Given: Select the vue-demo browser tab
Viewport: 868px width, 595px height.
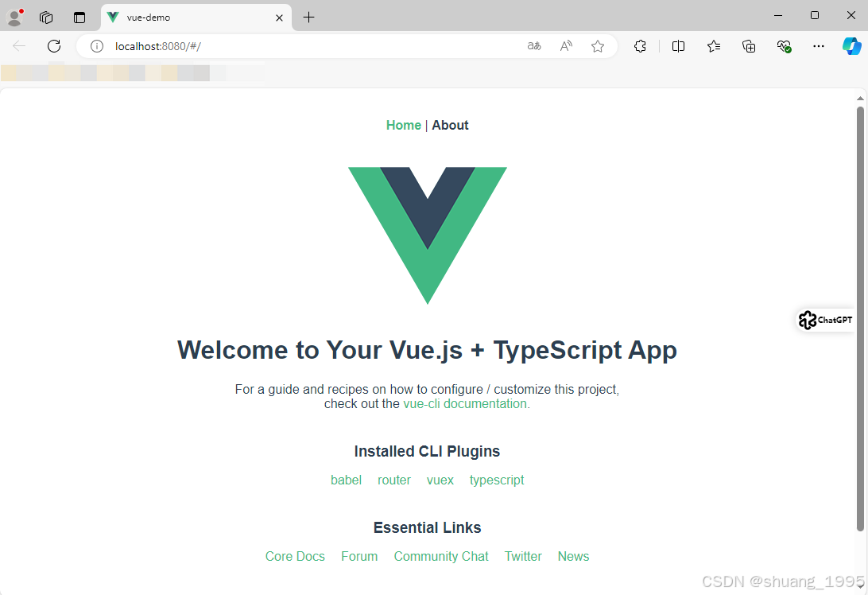Looking at the screenshot, I should coord(196,17).
